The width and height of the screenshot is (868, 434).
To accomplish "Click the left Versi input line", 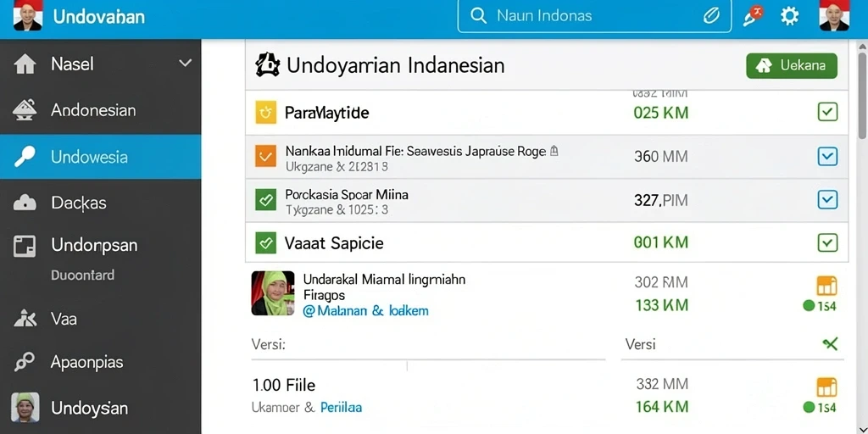I will point(428,359).
